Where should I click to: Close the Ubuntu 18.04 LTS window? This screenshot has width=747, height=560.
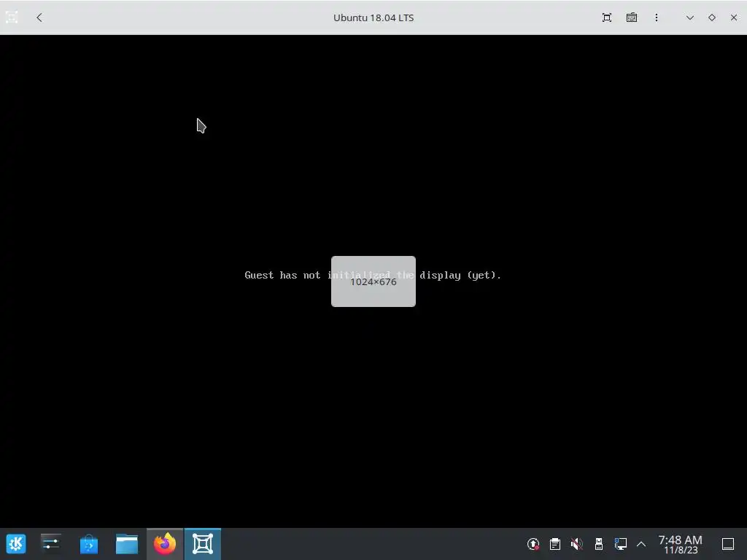point(734,17)
